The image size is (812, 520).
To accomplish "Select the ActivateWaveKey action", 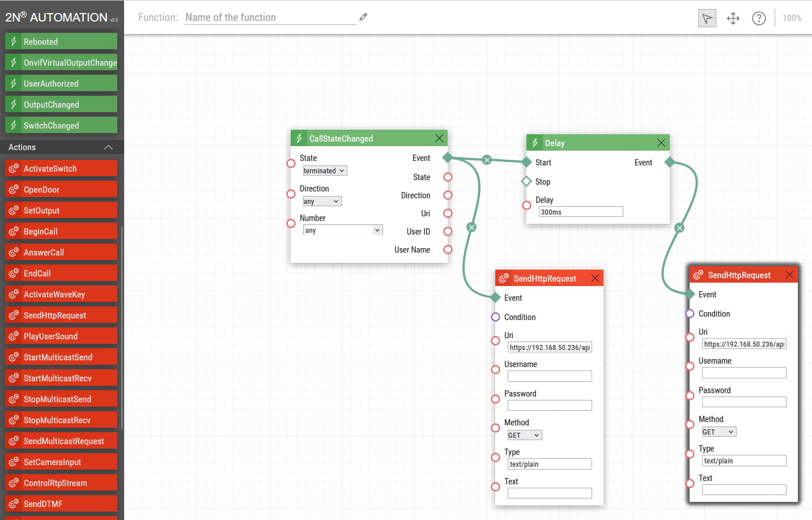I will (x=61, y=294).
